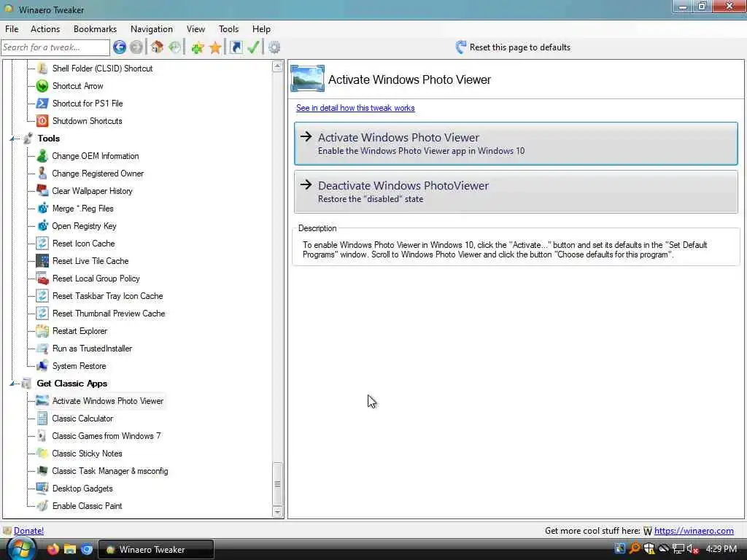This screenshot has height=560, width=747.
Task: Click the create shortcut arrow toolbar icon
Action: [x=236, y=47]
